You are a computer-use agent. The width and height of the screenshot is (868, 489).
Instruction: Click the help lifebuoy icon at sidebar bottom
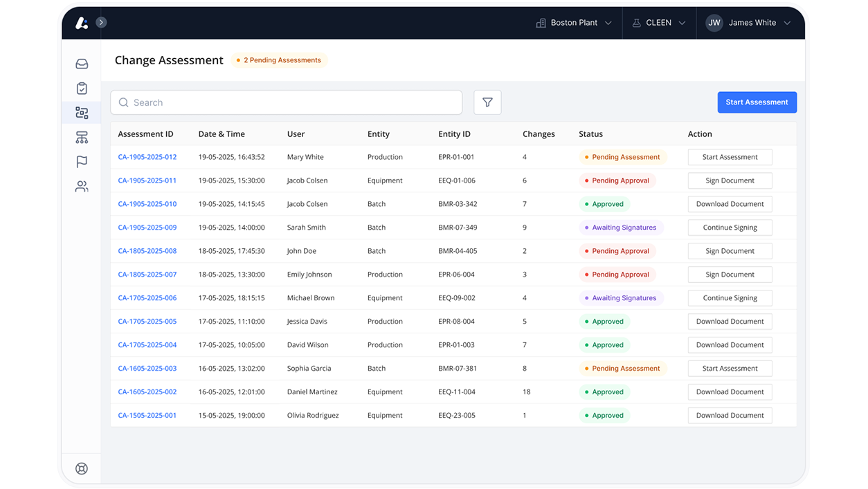pos(81,468)
